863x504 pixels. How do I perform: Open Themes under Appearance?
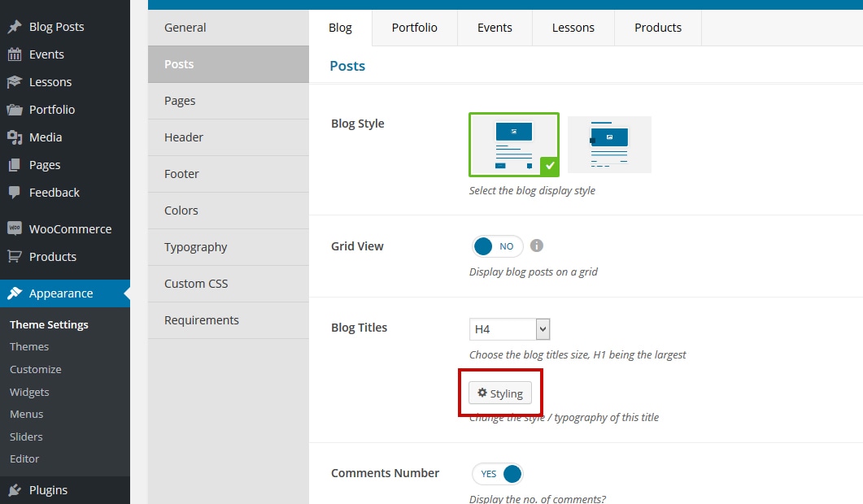pyautogui.click(x=29, y=346)
